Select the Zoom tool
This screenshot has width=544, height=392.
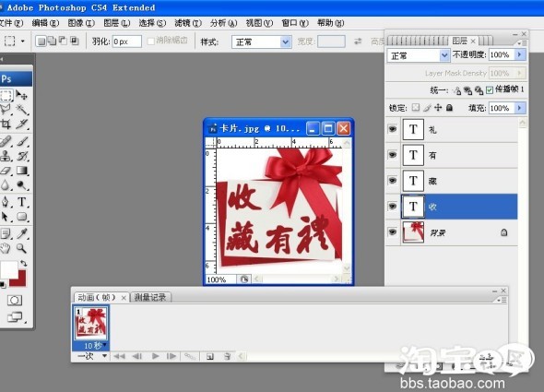[22, 248]
